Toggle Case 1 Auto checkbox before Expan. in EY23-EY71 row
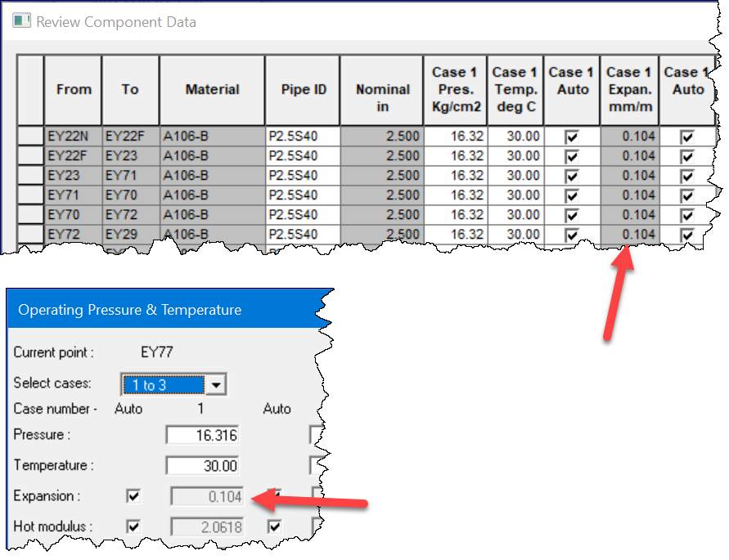The width and height of the screenshot is (729, 560). click(572, 176)
